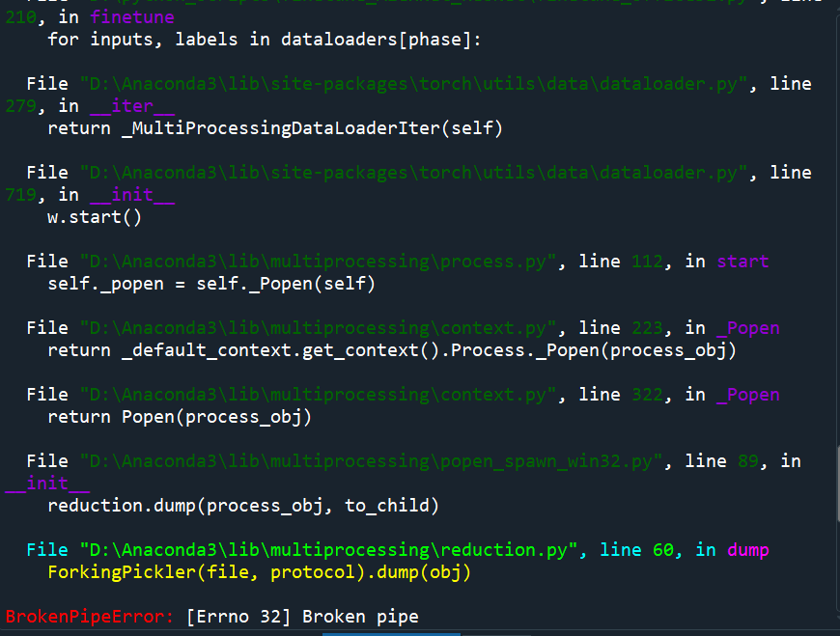Image resolution: width=840 pixels, height=636 pixels.
Task: Click 'reduction.dump(process_obj, to_child)' line
Action: pyautogui.click(x=243, y=506)
